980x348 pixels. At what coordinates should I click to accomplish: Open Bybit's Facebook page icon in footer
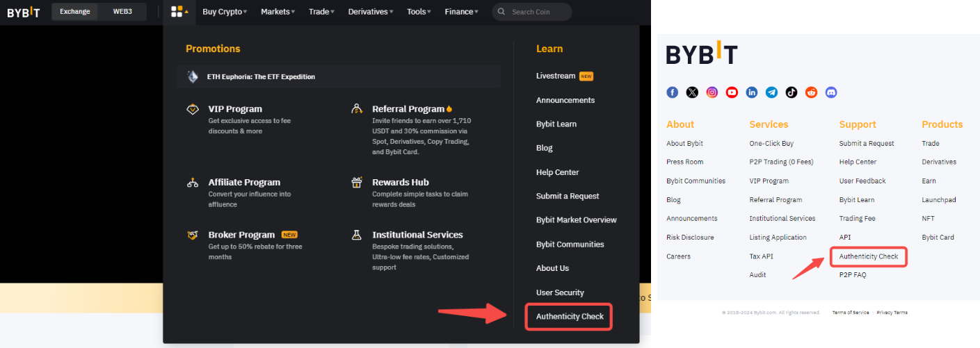672,92
